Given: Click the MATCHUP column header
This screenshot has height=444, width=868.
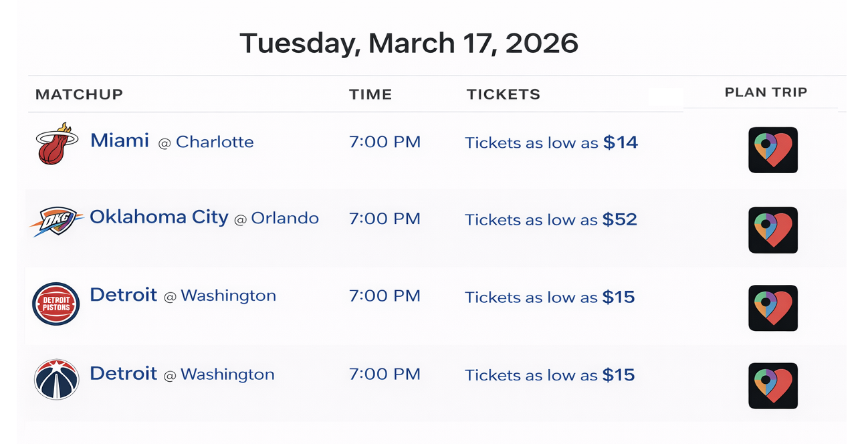Looking at the screenshot, I should tap(79, 94).
